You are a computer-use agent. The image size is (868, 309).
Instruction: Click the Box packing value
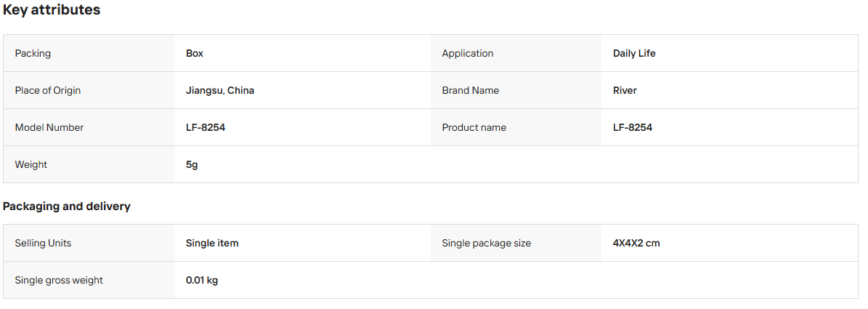click(x=195, y=54)
